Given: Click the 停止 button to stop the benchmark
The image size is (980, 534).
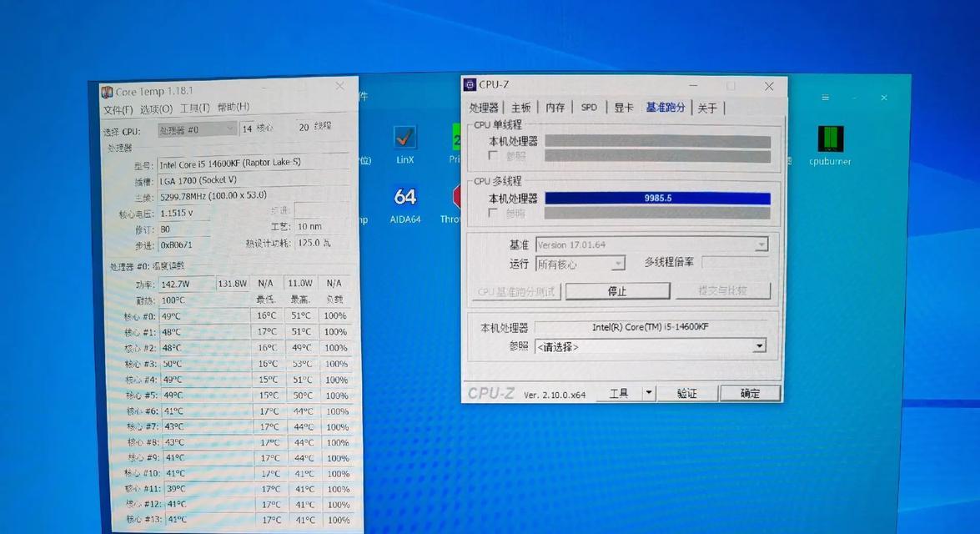Looking at the screenshot, I should pyautogui.click(x=617, y=290).
